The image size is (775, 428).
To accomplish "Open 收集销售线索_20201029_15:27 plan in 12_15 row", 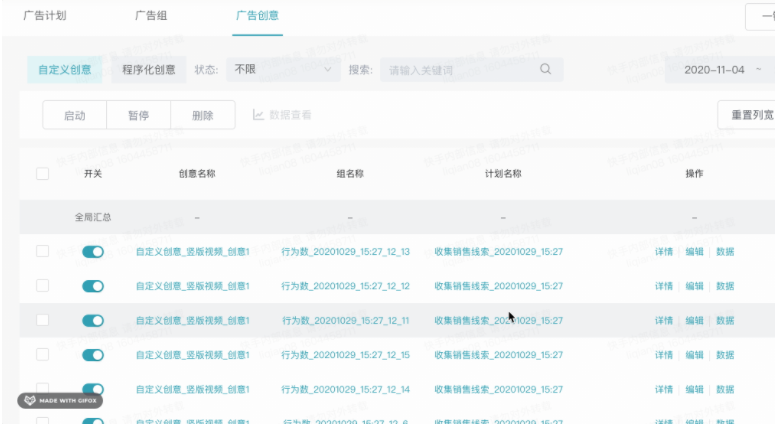I will [x=499, y=355].
